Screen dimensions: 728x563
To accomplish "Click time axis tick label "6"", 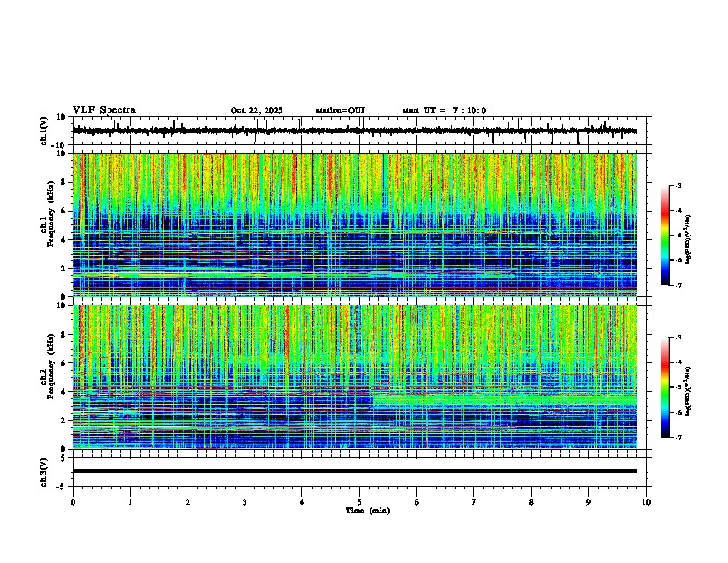I will tap(417, 502).
